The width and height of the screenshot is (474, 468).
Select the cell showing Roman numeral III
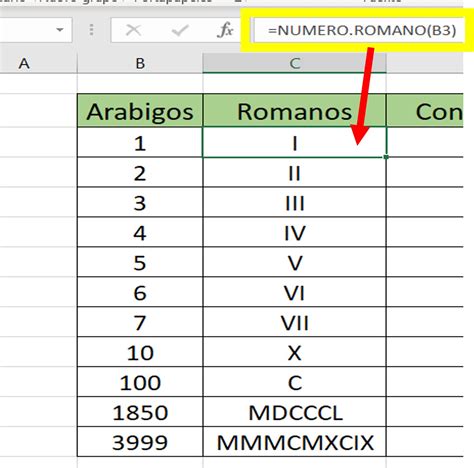pyautogui.click(x=295, y=202)
